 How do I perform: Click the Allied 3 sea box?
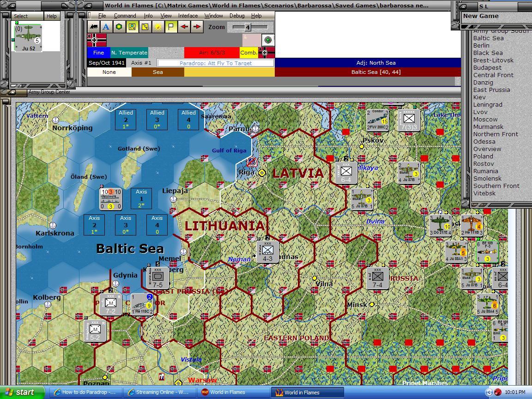157,120
